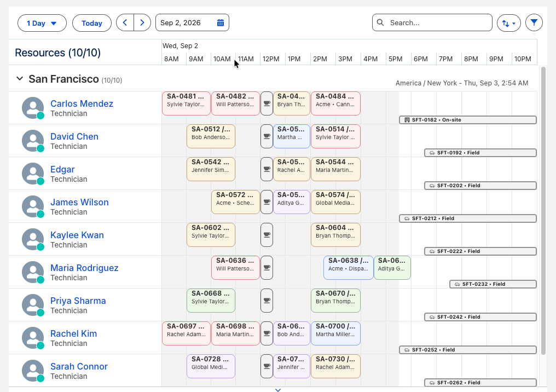
Task: Click Kaylee Kwan's avatar icon
Action: coord(33,239)
